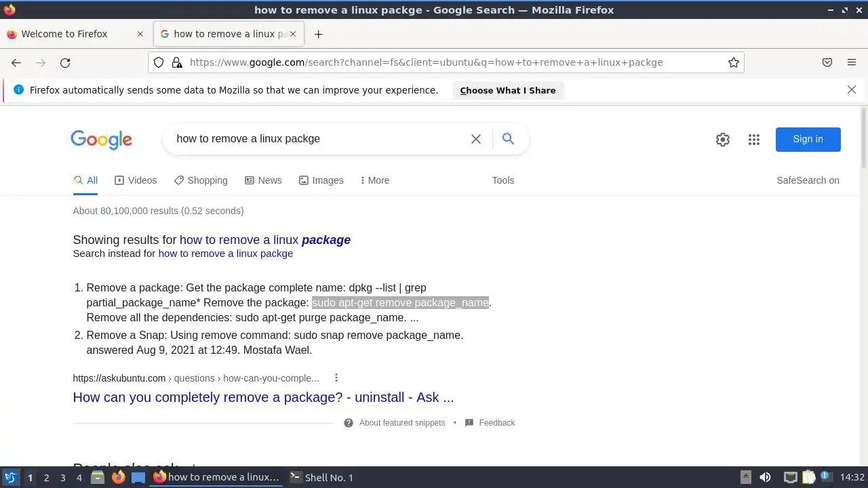Open the system menu in taskbar
Screen dimensions: 868x488
click(10, 477)
